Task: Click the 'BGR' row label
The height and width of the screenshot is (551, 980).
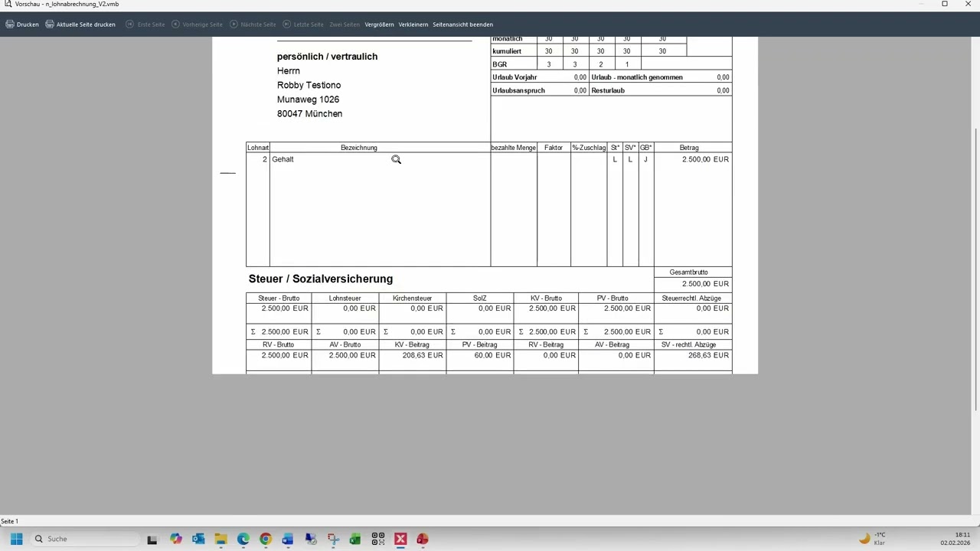Action: tap(499, 64)
